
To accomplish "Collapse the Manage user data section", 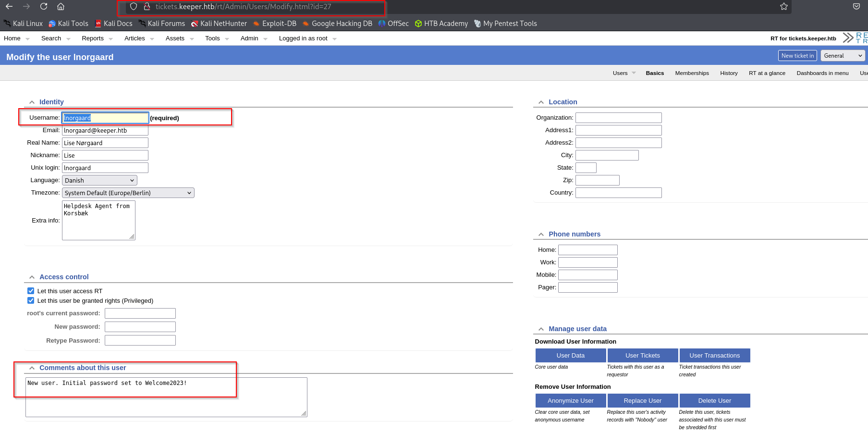I will click(x=541, y=329).
